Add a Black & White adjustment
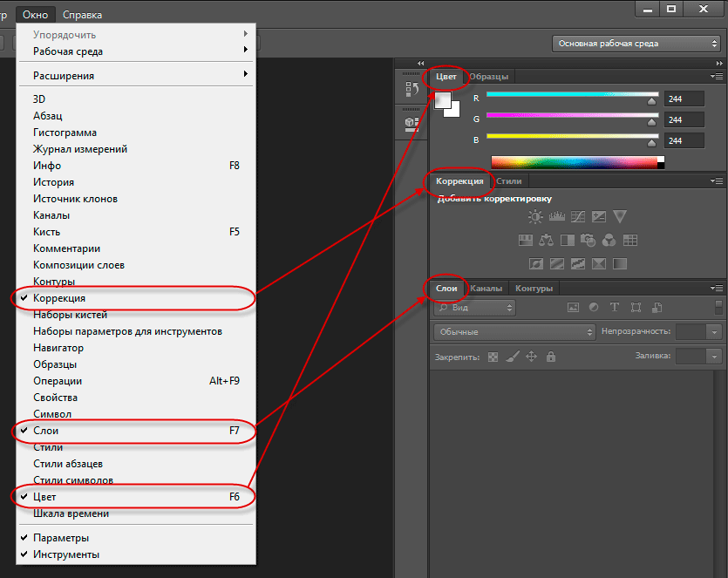Viewport: 728px width, 578px height. tap(568, 240)
